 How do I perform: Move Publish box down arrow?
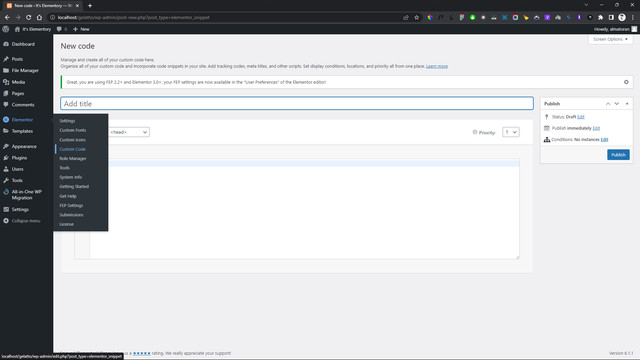tap(617, 104)
